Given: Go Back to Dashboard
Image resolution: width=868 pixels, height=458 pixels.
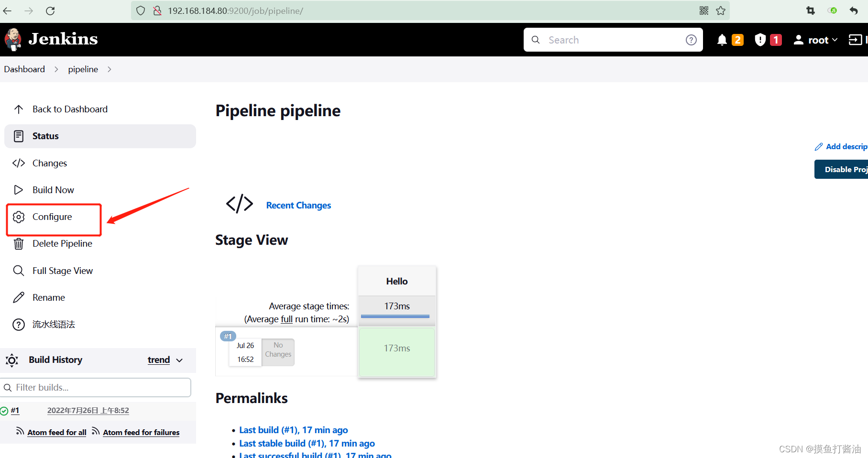Looking at the screenshot, I should [70, 109].
